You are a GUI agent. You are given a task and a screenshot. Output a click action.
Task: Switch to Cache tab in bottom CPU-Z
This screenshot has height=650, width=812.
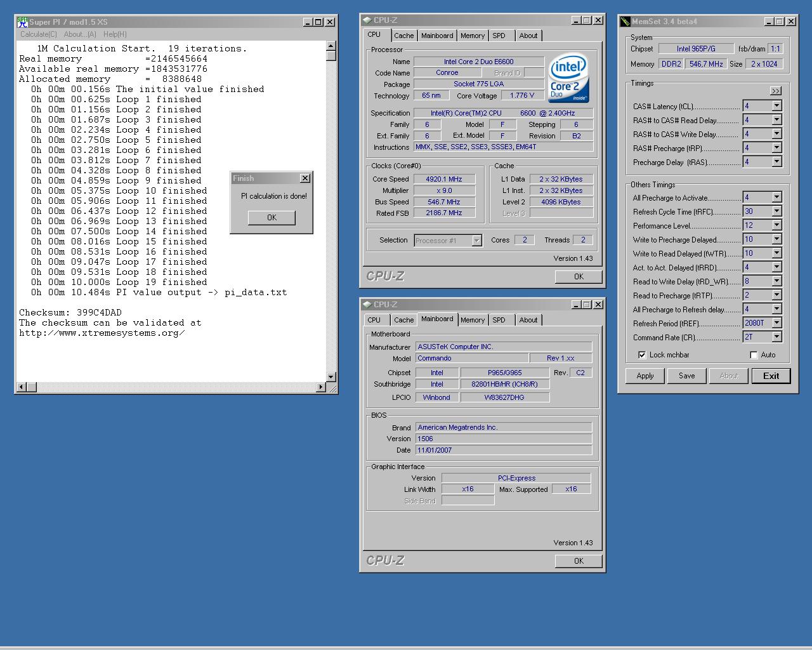[403, 320]
